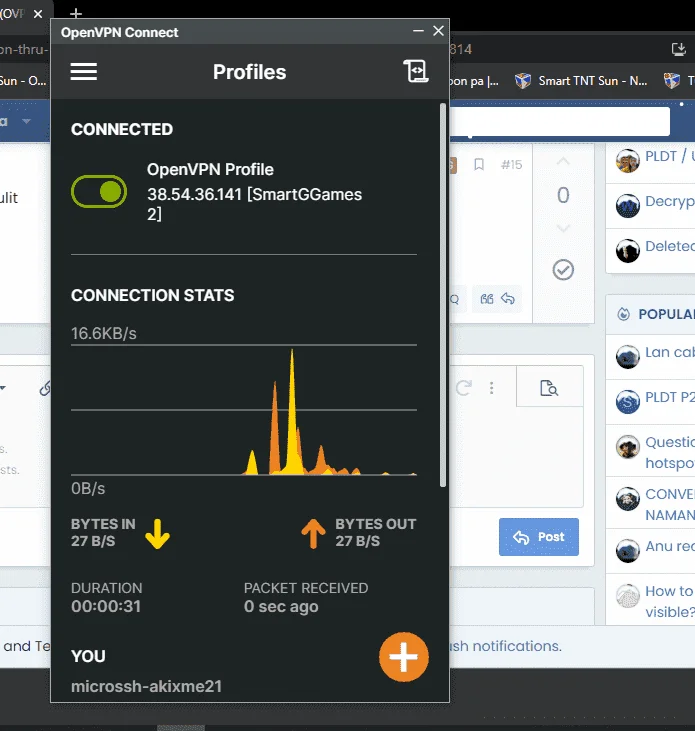
Task: Click the OpenVPN window vertical scrollbar
Action: (443, 295)
